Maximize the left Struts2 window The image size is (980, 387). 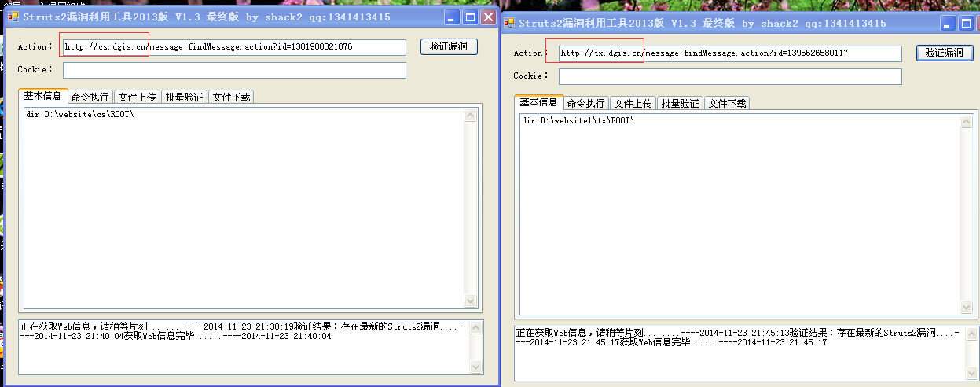click(x=471, y=17)
